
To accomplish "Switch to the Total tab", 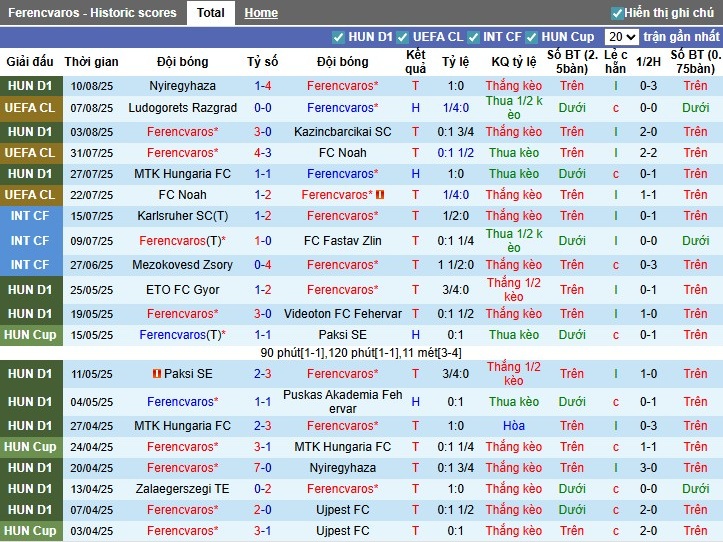I will tap(210, 13).
